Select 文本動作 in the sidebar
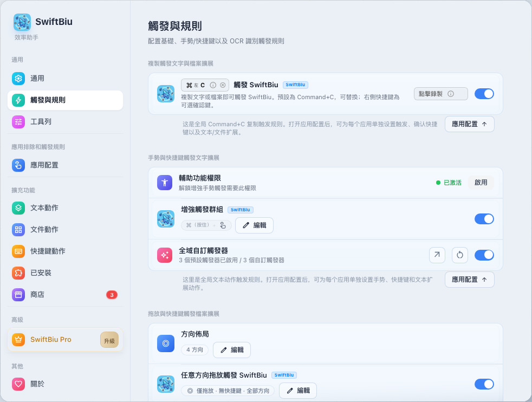This screenshot has height=402, width=532. point(65,208)
